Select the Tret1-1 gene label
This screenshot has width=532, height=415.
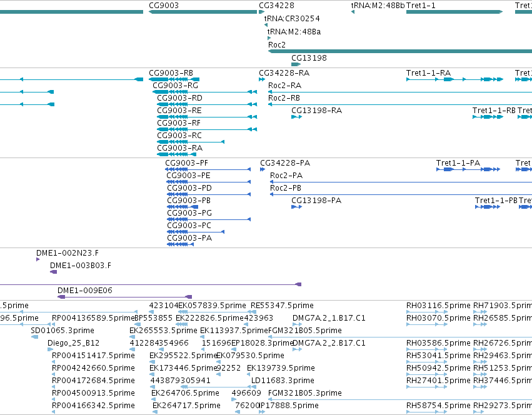tap(421, 6)
